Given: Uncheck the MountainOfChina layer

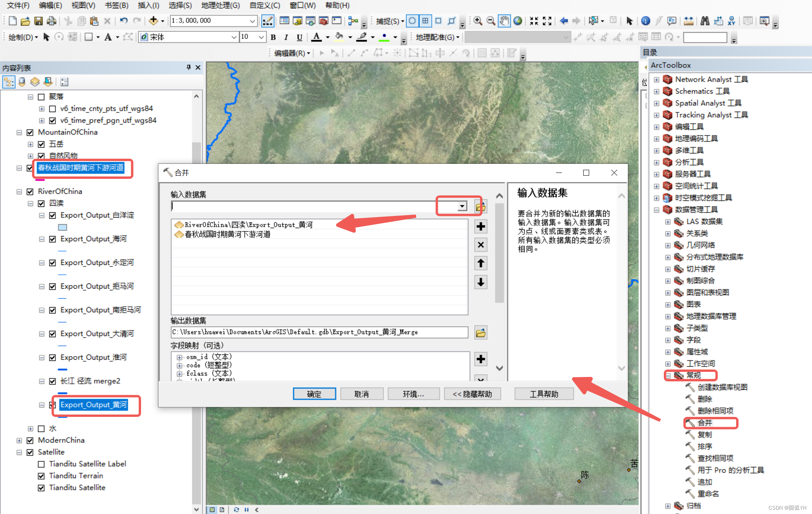Looking at the screenshot, I should click(30, 132).
